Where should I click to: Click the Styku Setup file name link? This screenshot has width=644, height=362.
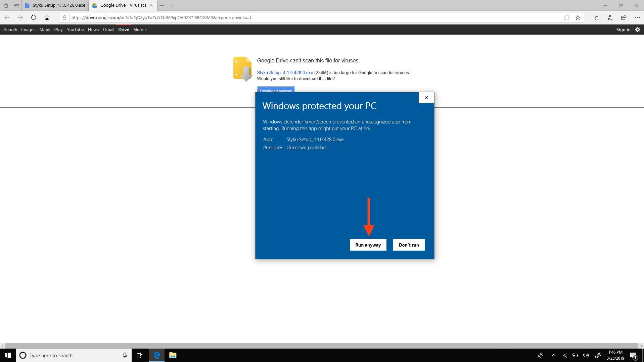point(285,72)
